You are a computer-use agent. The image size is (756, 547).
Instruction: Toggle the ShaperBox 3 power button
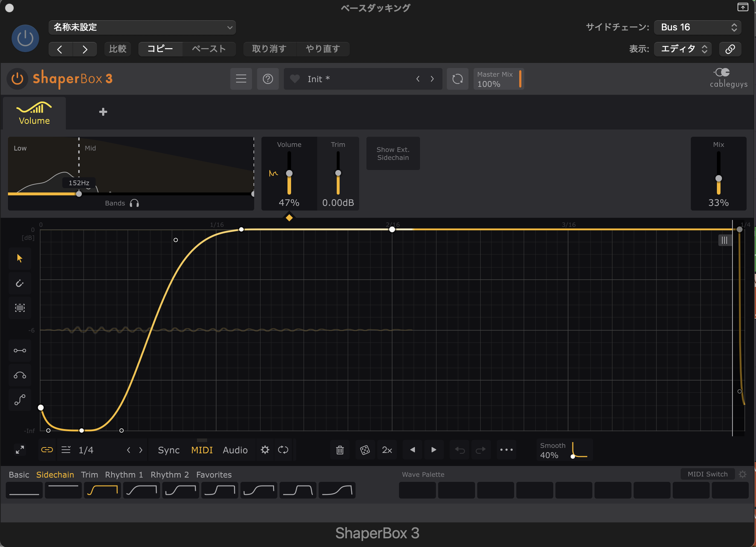pos(17,79)
